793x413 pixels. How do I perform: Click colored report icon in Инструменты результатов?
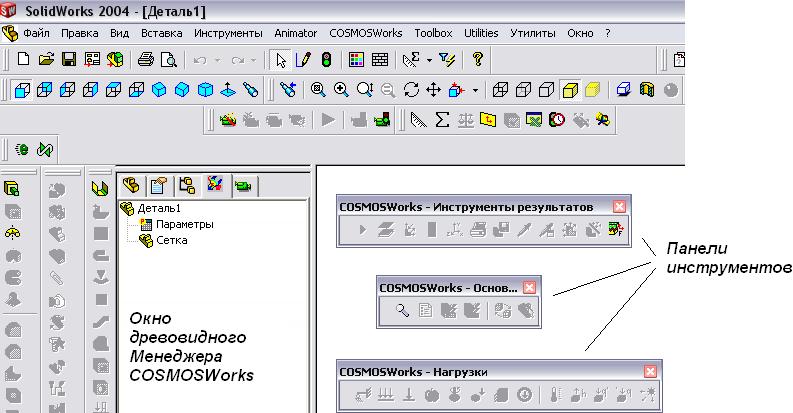tap(616, 230)
